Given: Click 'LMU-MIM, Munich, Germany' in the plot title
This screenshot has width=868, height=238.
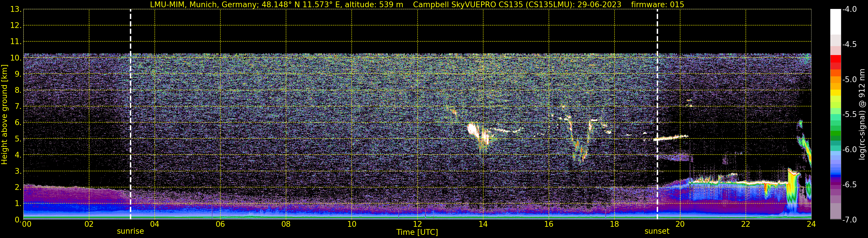Looking at the screenshot, I should pos(204,4).
